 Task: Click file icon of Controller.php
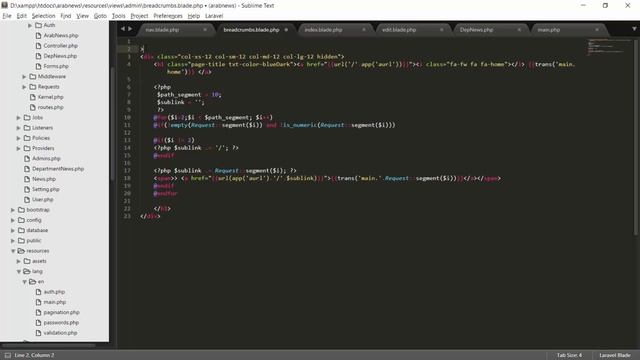[38, 46]
